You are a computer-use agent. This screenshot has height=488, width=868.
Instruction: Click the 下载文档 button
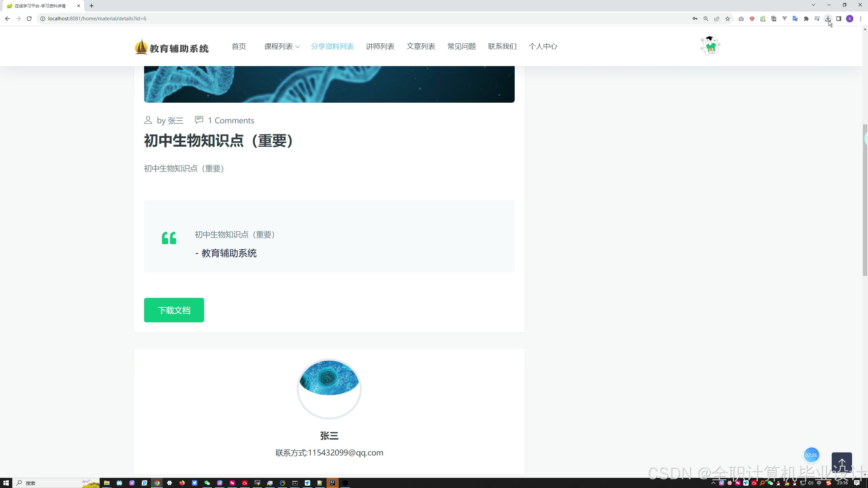(x=174, y=310)
